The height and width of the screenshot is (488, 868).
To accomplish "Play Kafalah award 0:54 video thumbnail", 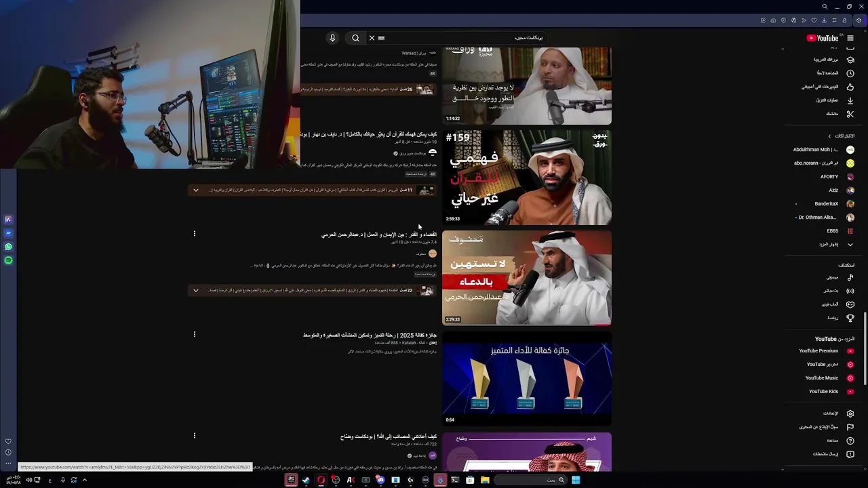I will click(x=527, y=378).
